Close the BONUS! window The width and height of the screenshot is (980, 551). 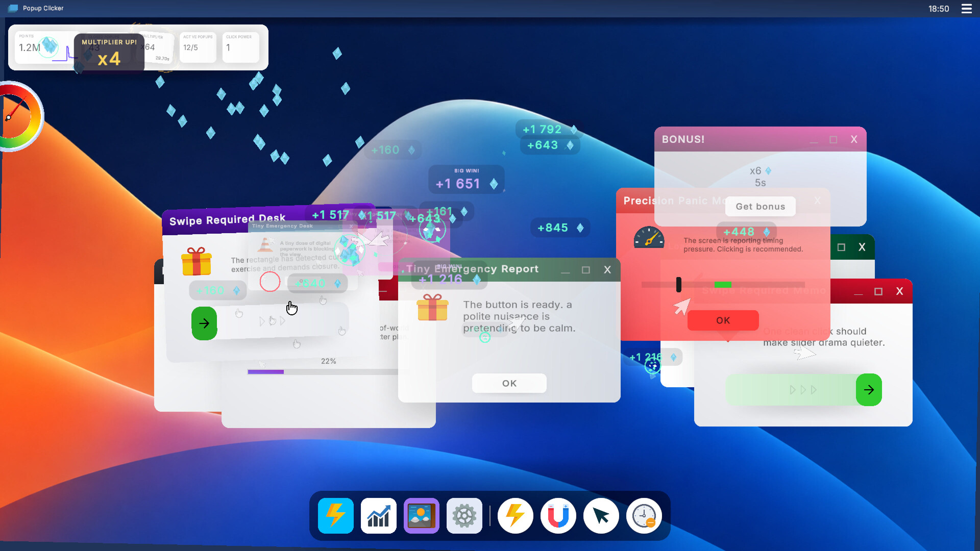click(854, 139)
